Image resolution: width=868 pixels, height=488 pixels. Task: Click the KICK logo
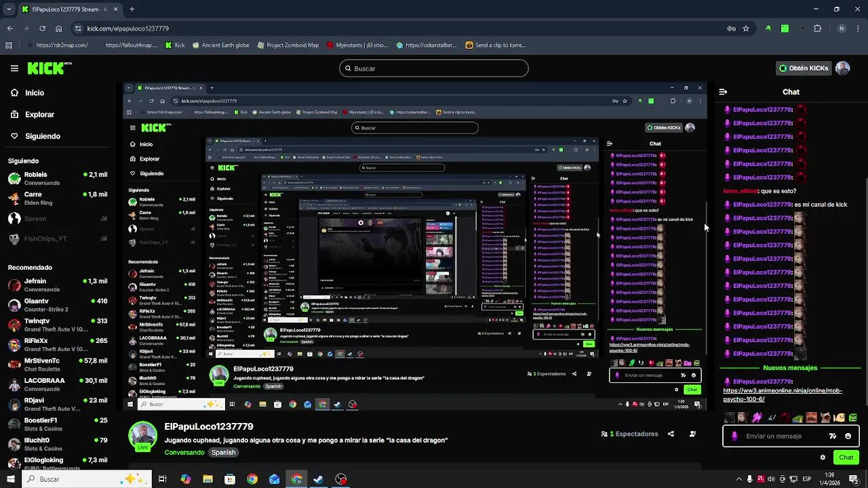click(49, 68)
